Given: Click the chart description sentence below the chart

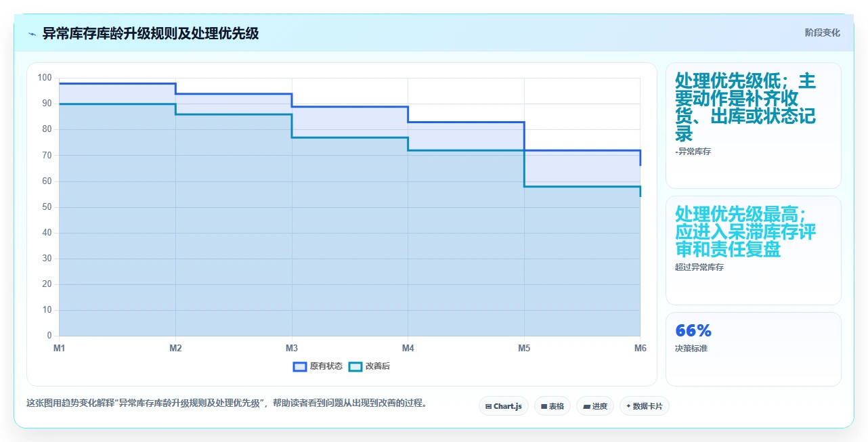Looking at the screenshot, I should (227, 403).
